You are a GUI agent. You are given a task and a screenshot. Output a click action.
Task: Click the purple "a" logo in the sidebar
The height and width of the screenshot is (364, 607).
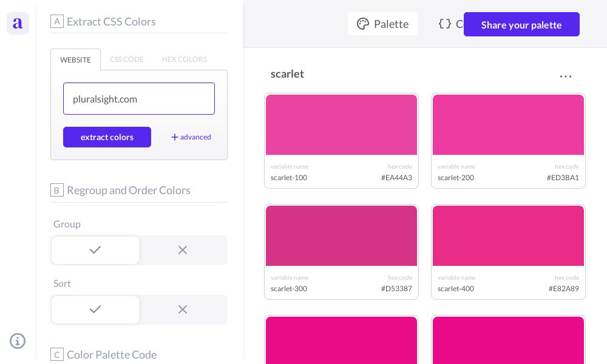pos(18,23)
